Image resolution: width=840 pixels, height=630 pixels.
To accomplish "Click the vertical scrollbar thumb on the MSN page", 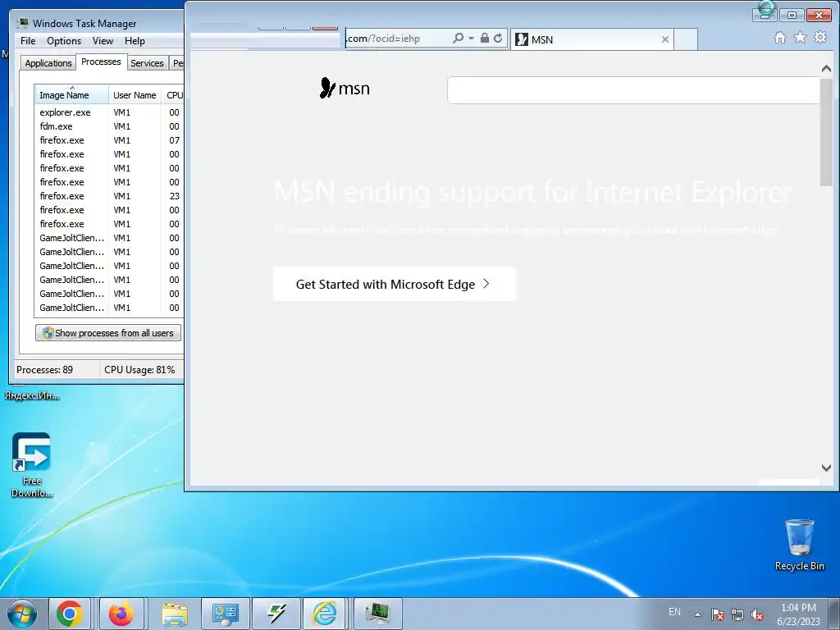I will point(826,132).
